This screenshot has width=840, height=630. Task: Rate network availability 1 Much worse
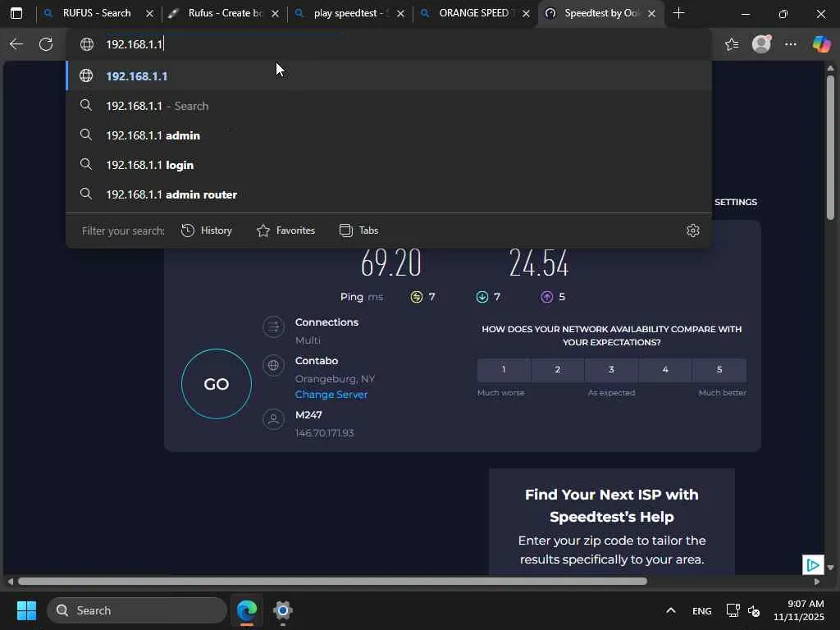(x=504, y=369)
